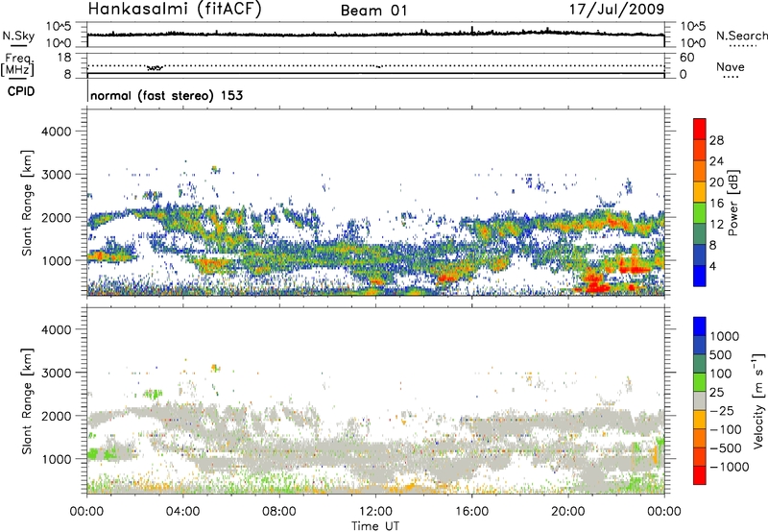This screenshot has width=768, height=532.
Task: Click the "N.Search" legend label
Action: pos(741,36)
